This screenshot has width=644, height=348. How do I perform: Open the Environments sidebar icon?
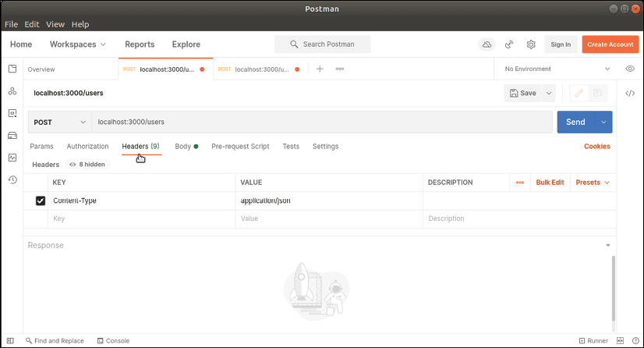(12, 113)
